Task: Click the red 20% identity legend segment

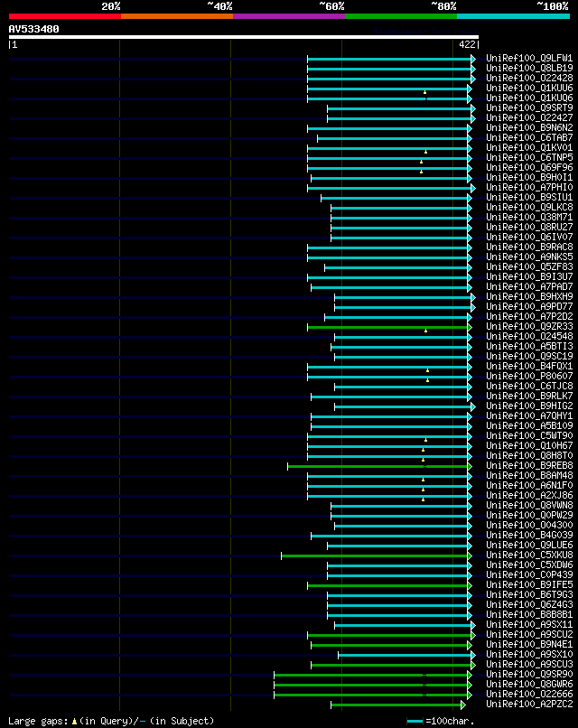Action: pyautogui.click(x=64, y=16)
